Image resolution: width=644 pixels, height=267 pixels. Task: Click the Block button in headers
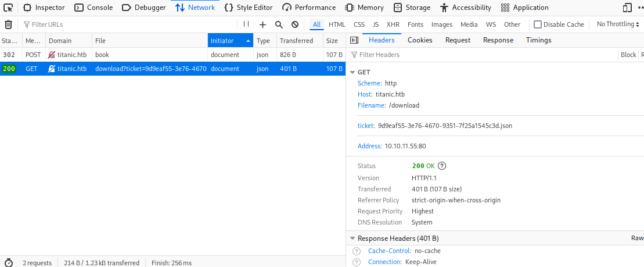point(628,55)
